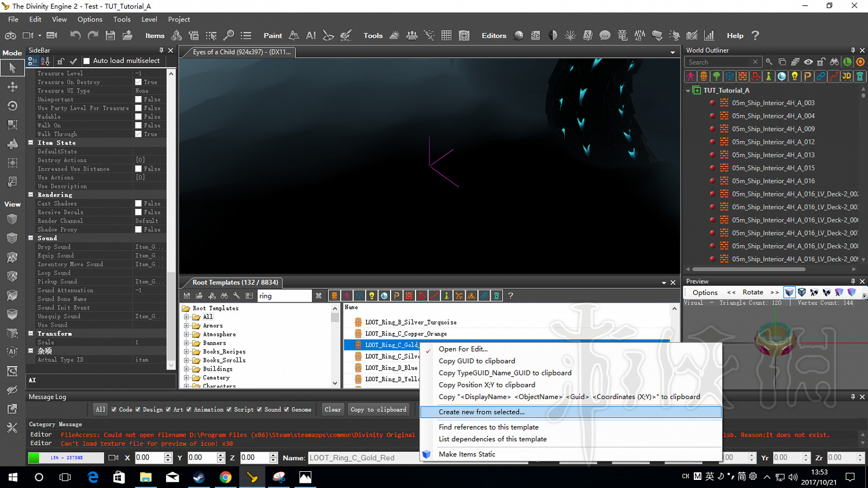Viewport: 868px width, 488px height.
Task: Click the Help question mark icon
Action: [x=755, y=35]
